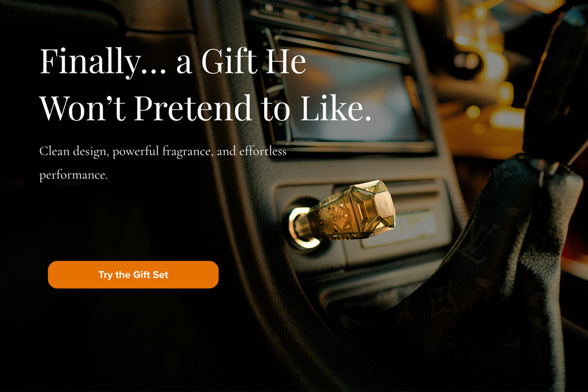The width and height of the screenshot is (588, 392).
Task: Click the faceted gem top of the diffuser
Action: pyautogui.click(x=372, y=207)
